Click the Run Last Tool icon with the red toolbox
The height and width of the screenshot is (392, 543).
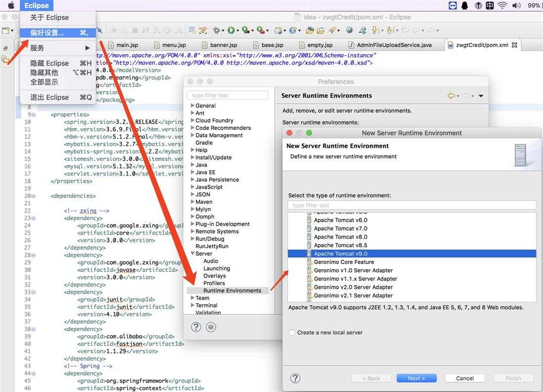point(261,30)
